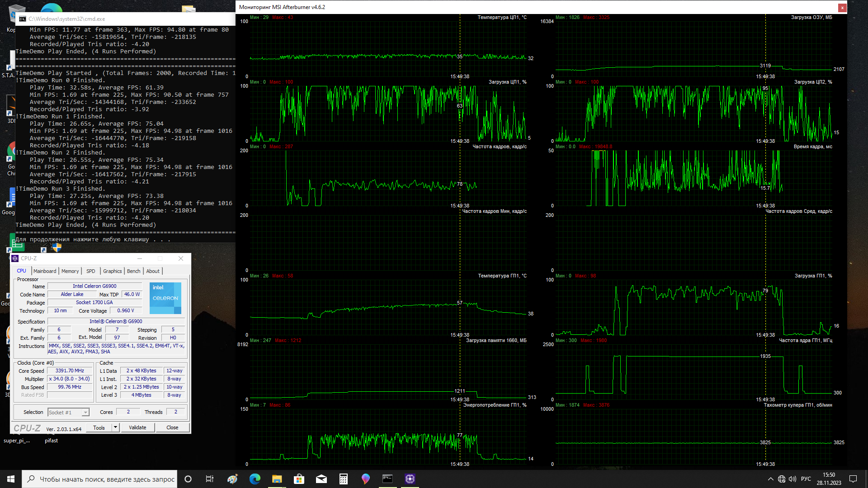
Task: Open Calculator from taskbar
Action: pos(344,479)
